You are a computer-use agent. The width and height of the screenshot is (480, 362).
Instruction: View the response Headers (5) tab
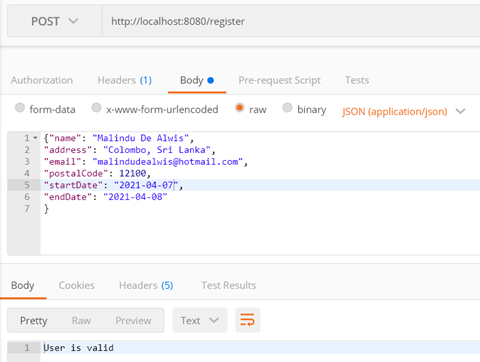146,285
